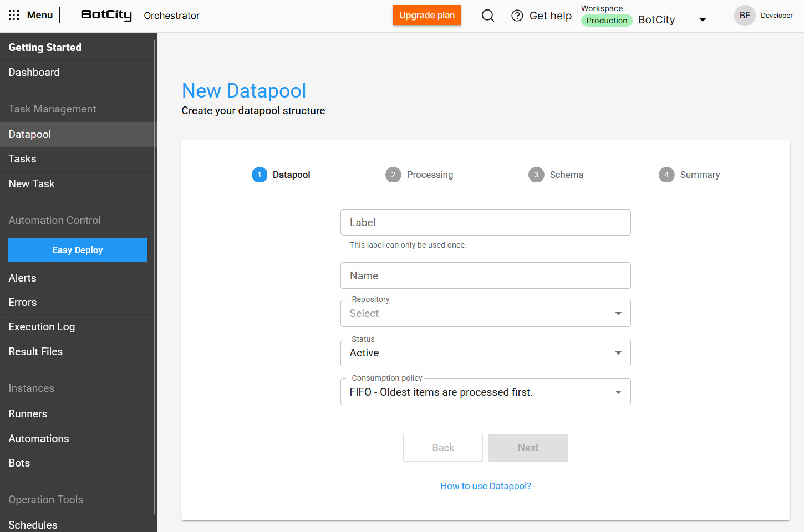
Task: Open Get help via the question mark icon
Action: pos(517,15)
